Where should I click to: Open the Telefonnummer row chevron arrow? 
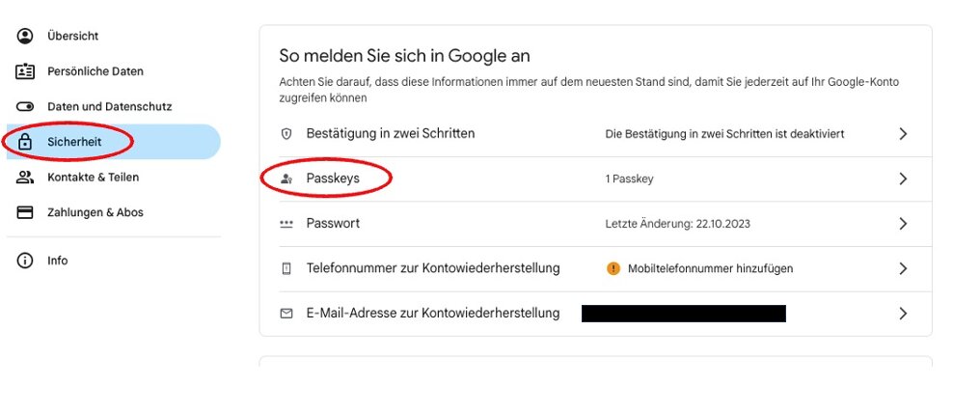903,268
